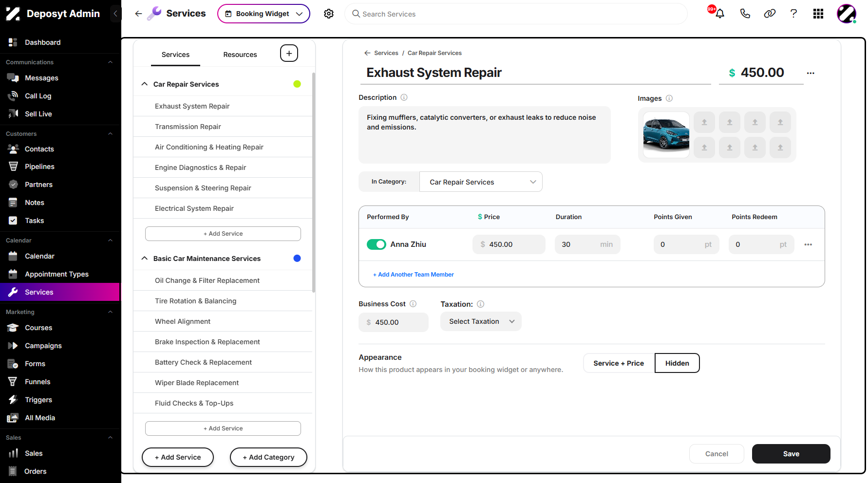Click the Description info icon
Viewport: 868px width, 483px height.
pyautogui.click(x=404, y=97)
